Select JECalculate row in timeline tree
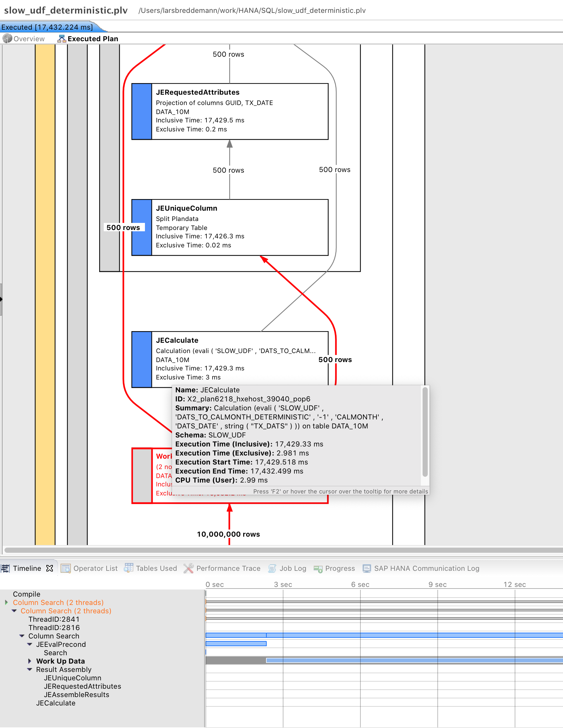The width and height of the screenshot is (563, 728). [56, 703]
